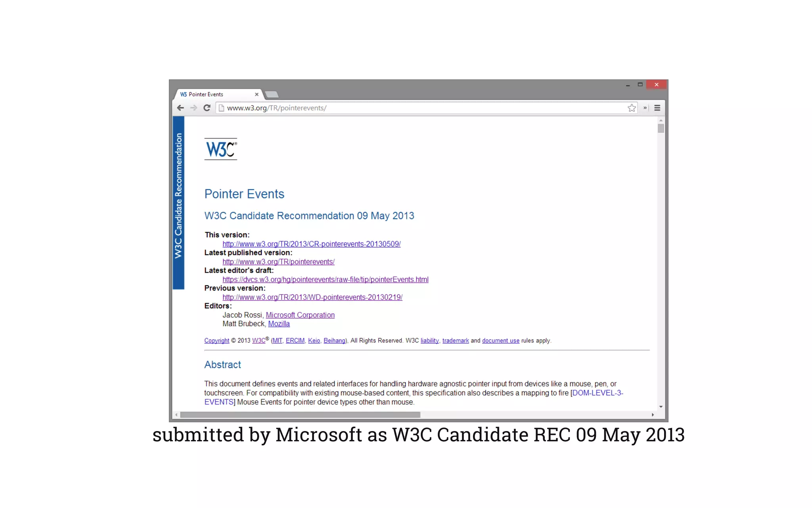Maximize the Chrome window

coord(640,85)
